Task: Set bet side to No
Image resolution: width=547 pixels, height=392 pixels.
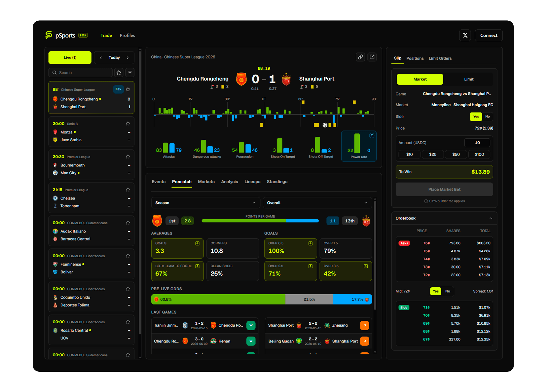Action: tap(488, 117)
